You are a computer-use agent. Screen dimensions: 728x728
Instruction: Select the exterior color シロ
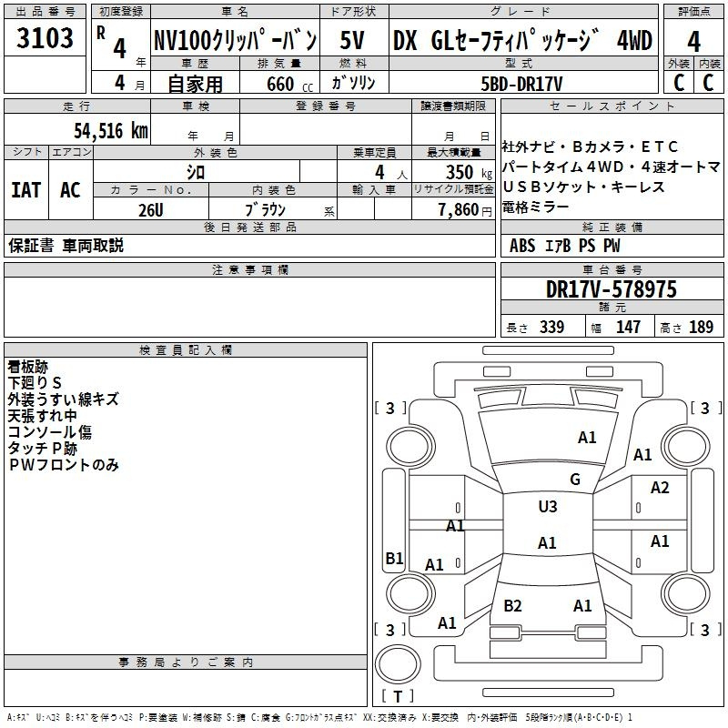pyautogui.click(x=196, y=173)
